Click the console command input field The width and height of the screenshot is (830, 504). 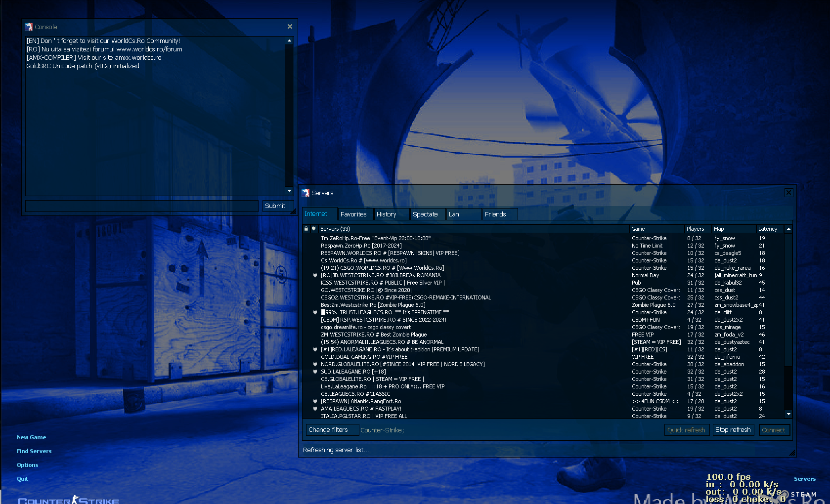pos(142,206)
